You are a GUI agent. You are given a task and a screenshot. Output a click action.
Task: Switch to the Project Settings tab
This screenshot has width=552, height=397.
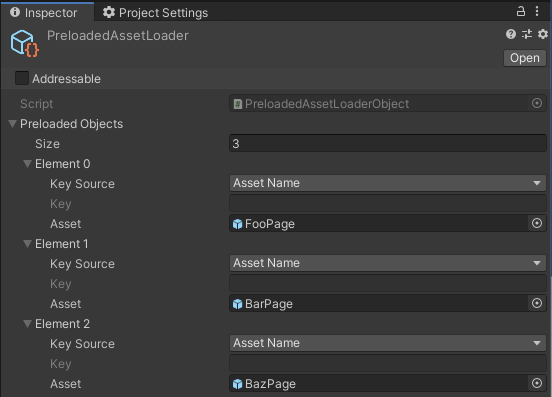point(155,13)
